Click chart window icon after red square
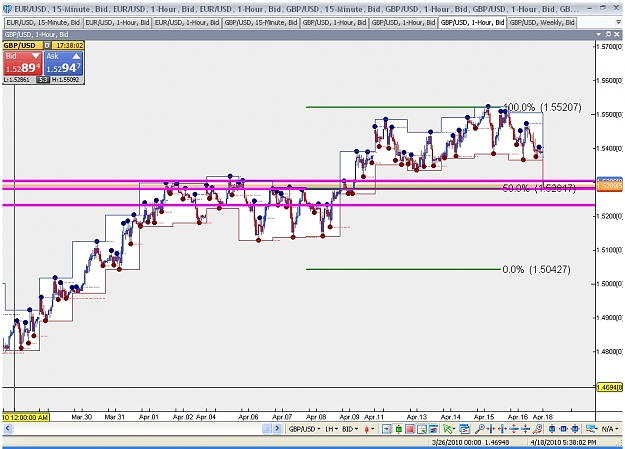Viewport: 625px width, 449px height. click(x=422, y=429)
